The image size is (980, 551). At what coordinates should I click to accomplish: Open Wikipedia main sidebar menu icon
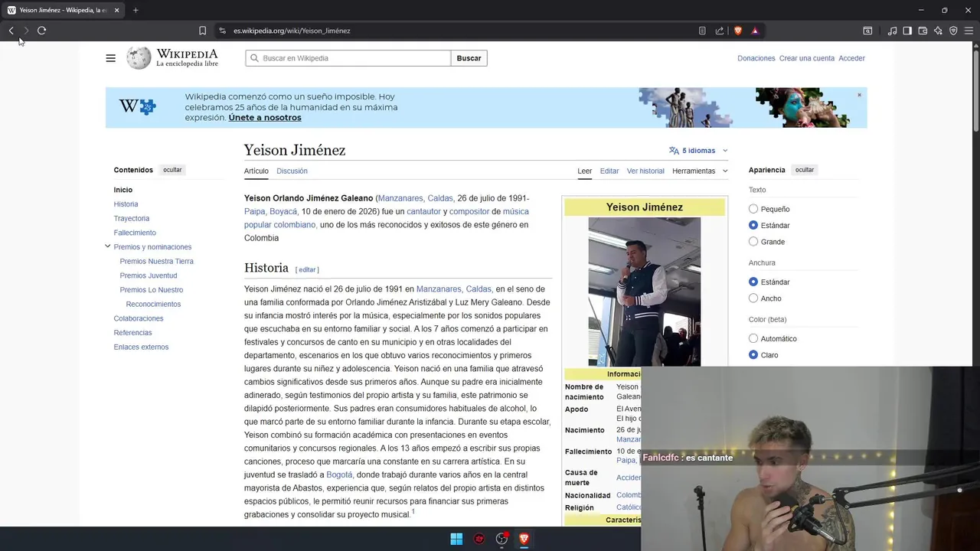point(111,58)
